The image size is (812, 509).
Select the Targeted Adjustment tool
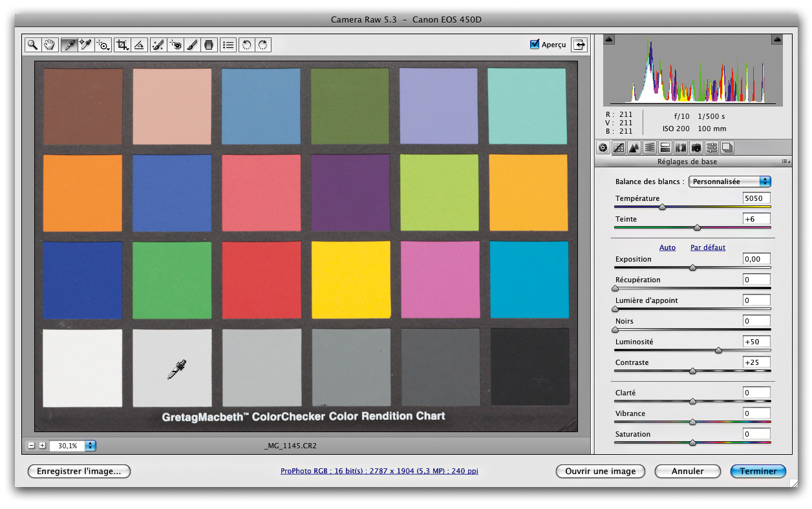(103, 45)
